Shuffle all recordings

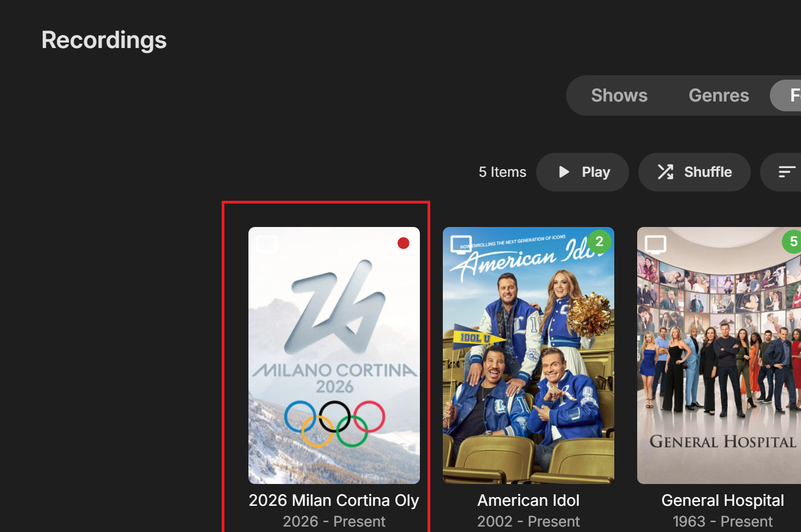tap(694, 172)
